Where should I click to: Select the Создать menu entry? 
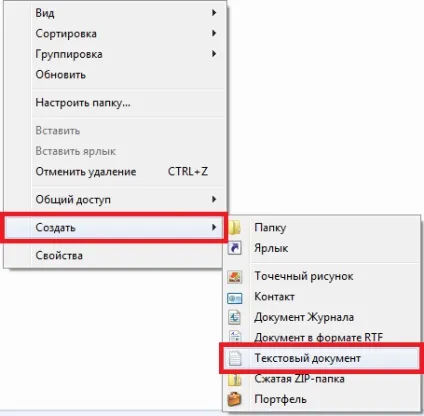pos(114,228)
